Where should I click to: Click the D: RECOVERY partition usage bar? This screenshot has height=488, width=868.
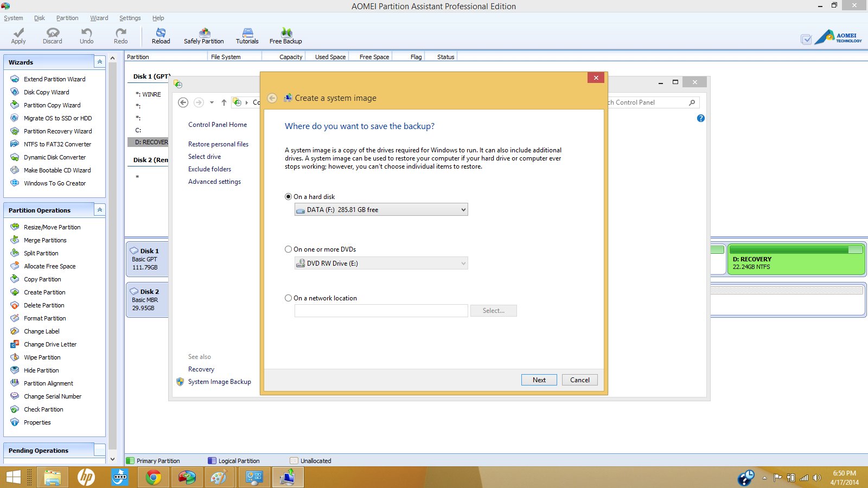coord(796,249)
